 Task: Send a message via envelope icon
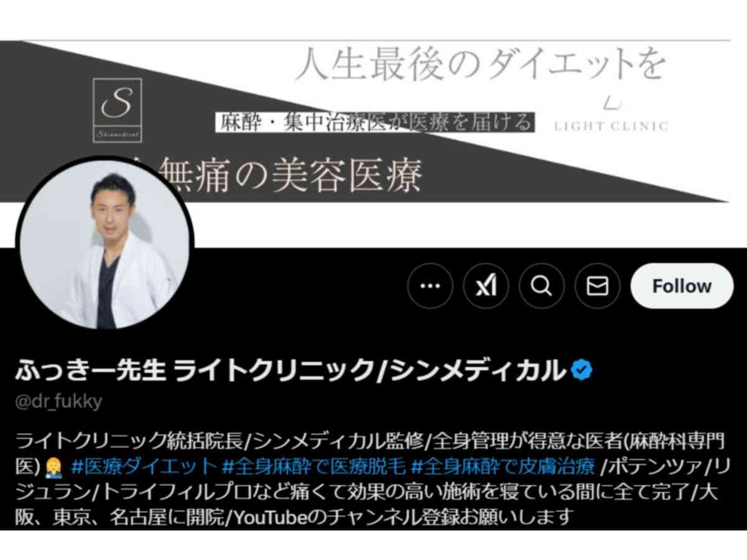pos(598,286)
